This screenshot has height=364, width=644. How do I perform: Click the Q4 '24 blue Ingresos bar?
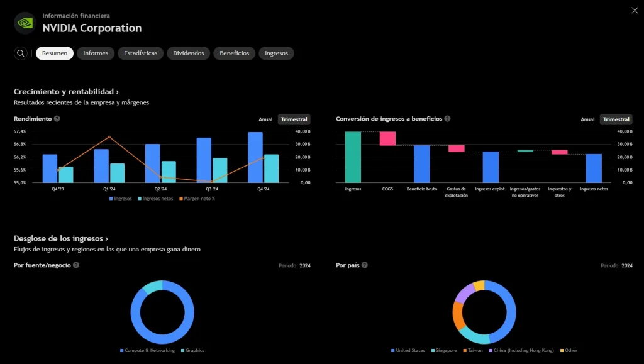(255, 158)
